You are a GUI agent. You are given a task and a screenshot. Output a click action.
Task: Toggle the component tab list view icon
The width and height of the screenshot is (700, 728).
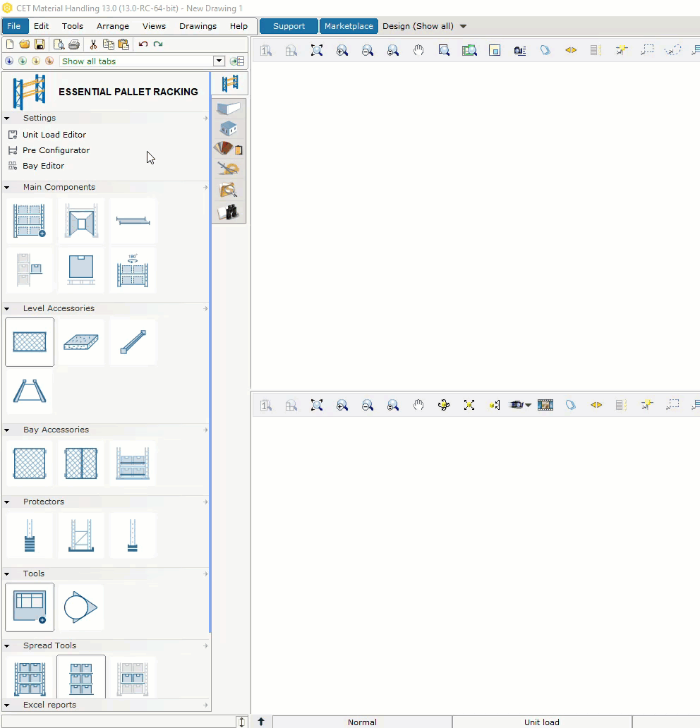[237, 61]
